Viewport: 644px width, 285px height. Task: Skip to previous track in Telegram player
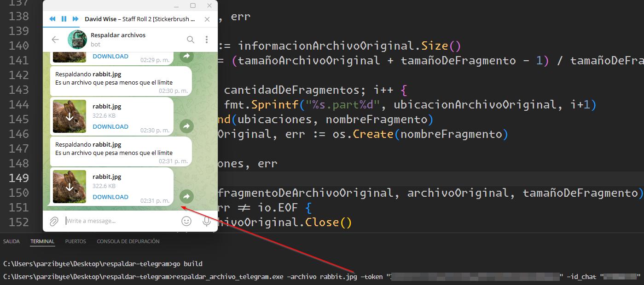[x=52, y=19]
